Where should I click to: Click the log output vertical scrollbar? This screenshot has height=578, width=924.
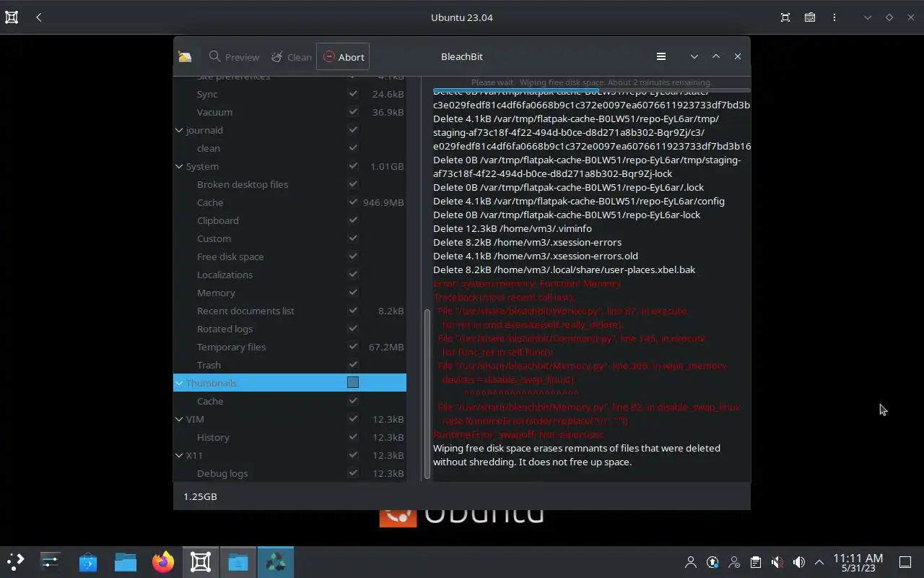click(x=427, y=394)
